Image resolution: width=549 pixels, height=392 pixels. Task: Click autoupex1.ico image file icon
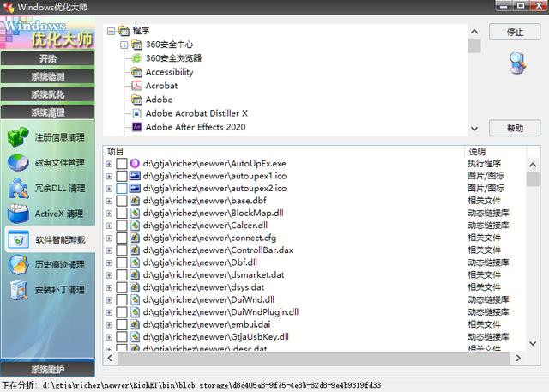135,176
